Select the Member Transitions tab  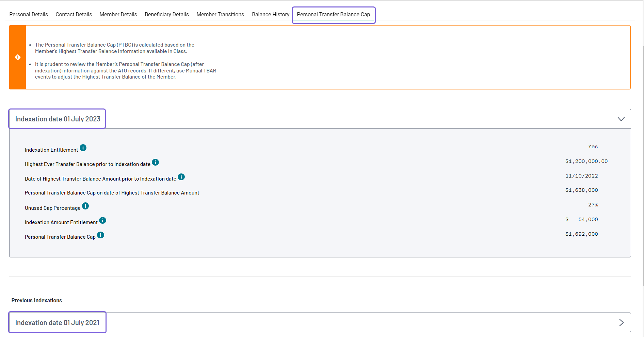click(x=220, y=14)
